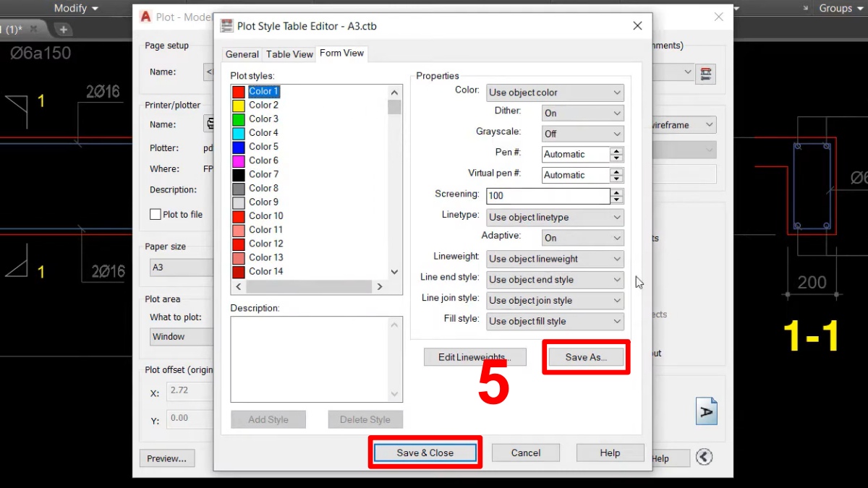Click the plot offset Y field

[x=190, y=419]
